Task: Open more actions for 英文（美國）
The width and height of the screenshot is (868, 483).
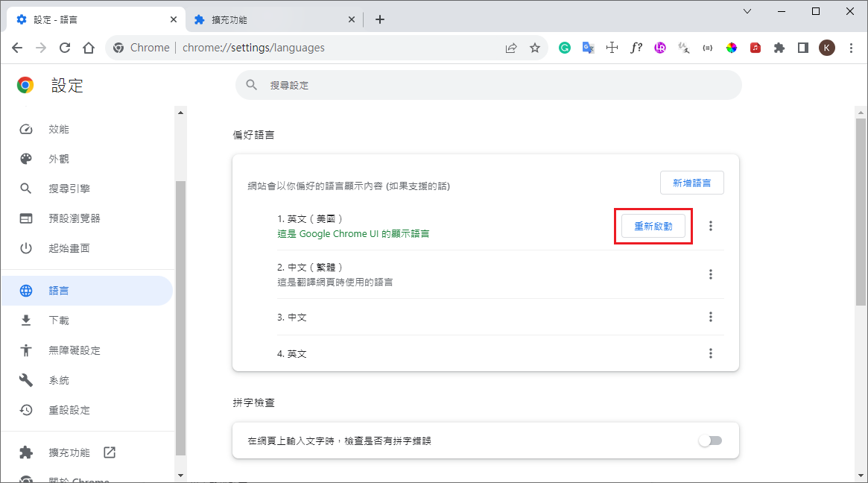Action: coord(710,226)
